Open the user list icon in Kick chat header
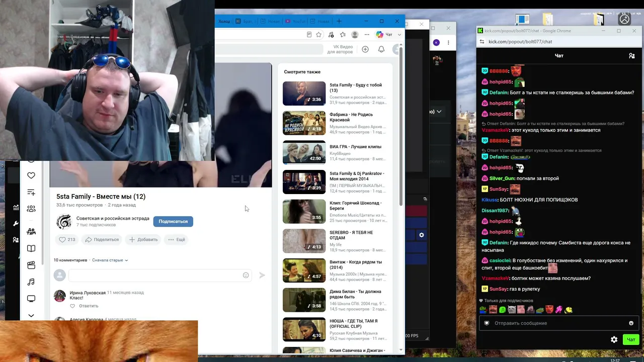The image size is (644, 362). [632, 56]
